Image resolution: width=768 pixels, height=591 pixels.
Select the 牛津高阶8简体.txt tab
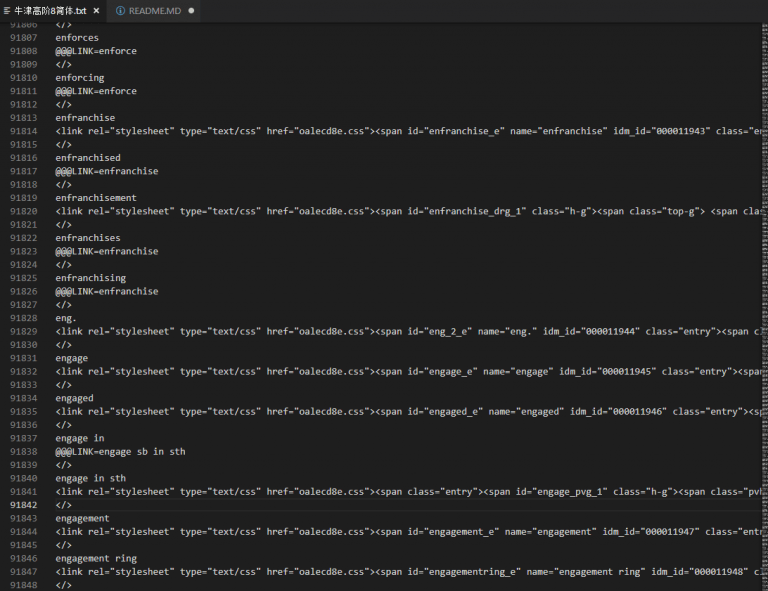click(50, 10)
